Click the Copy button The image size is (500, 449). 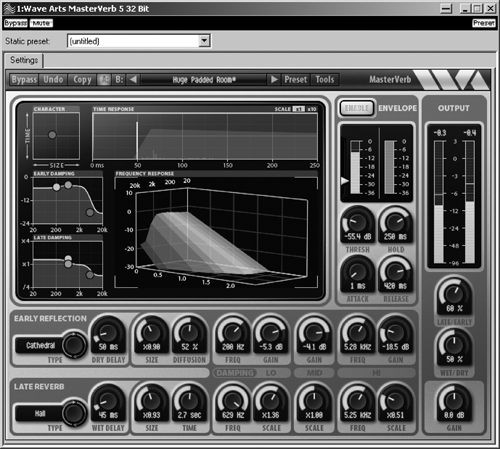(82, 80)
